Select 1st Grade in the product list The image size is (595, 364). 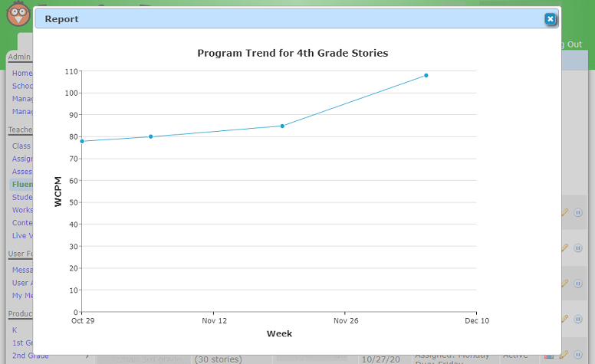tap(23, 343)
